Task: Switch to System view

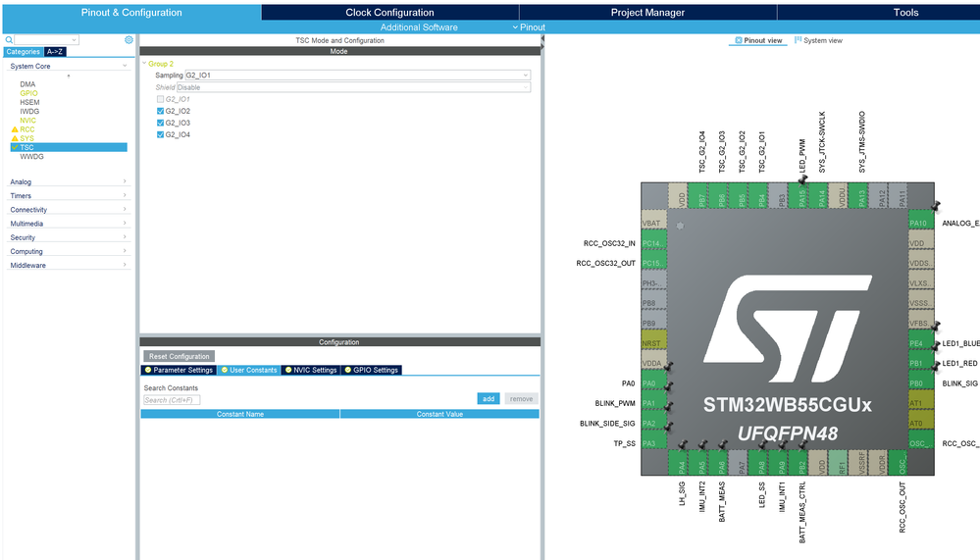Action: coord(818,40)
